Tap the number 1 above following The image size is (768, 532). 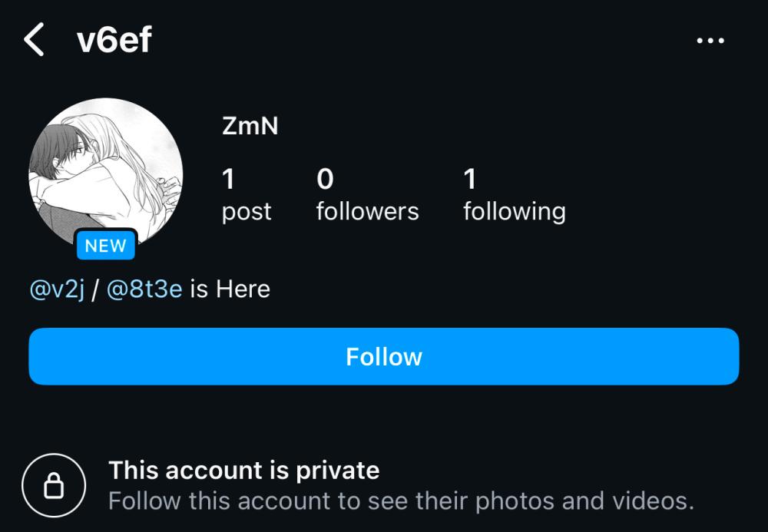(470, 179)
